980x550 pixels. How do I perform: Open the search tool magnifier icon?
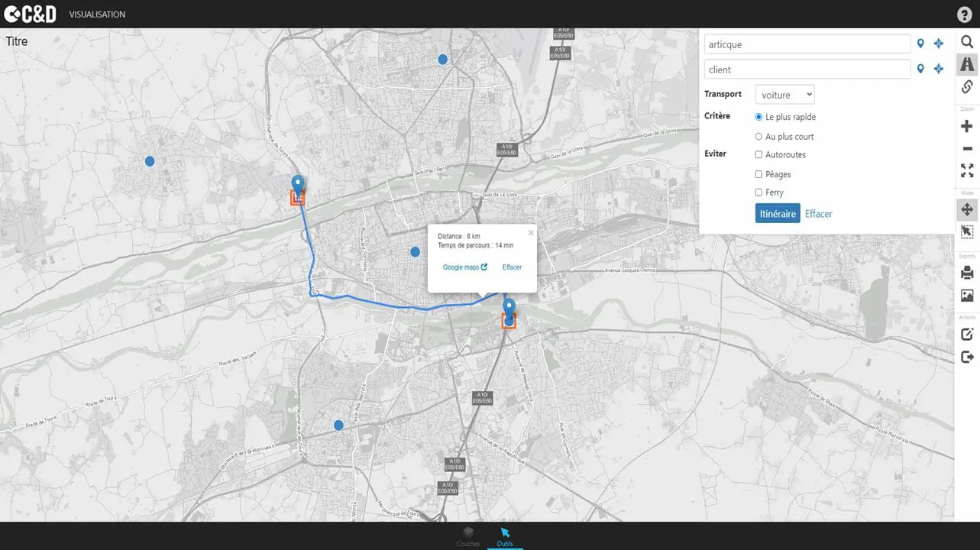pyautogui.click(x=967, y=43)
